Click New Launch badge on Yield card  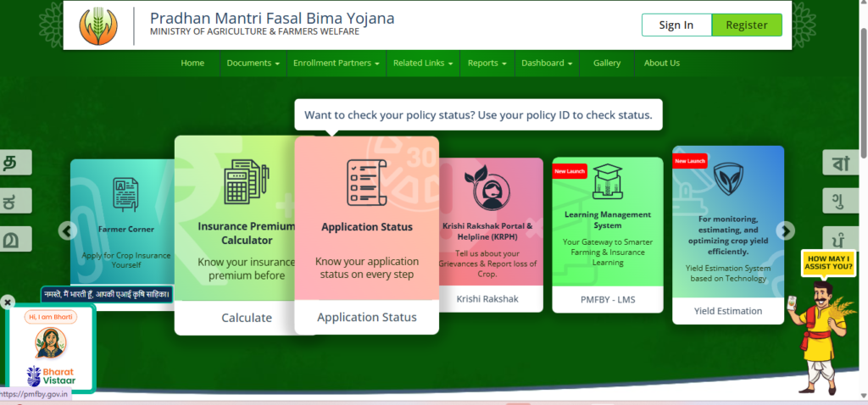pos(690,161)
